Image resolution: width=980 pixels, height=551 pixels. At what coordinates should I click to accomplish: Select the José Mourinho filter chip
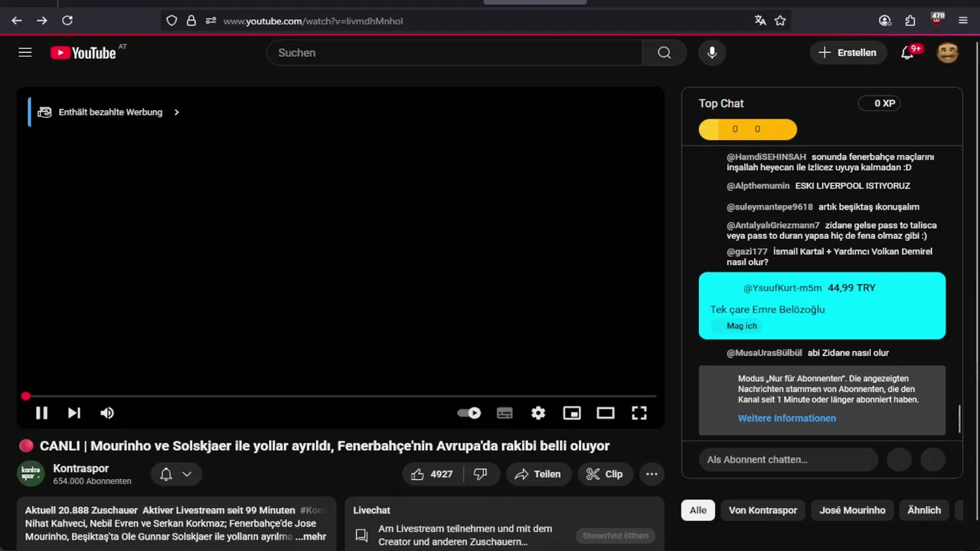coord(852,510)
